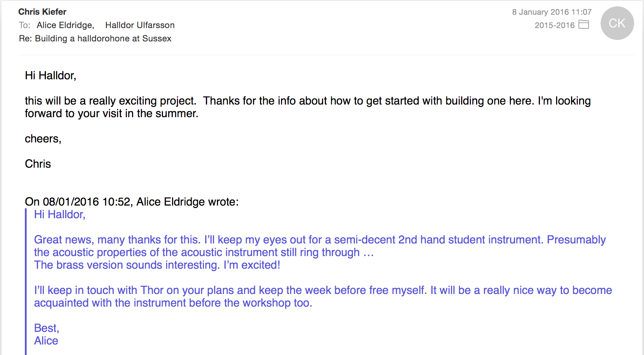Click quoted greeting Hi Halldor in purple
The image size is (644, 355).
60,214
